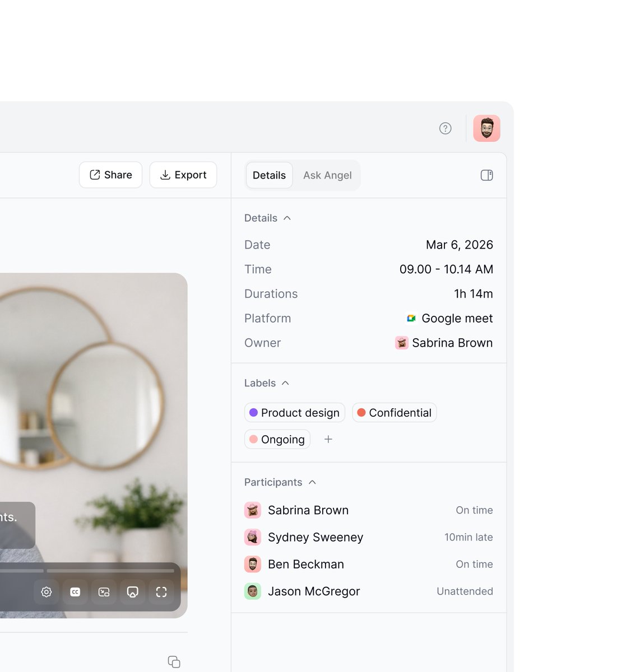
Task: Click the Share button
Action: click(110, 175)
